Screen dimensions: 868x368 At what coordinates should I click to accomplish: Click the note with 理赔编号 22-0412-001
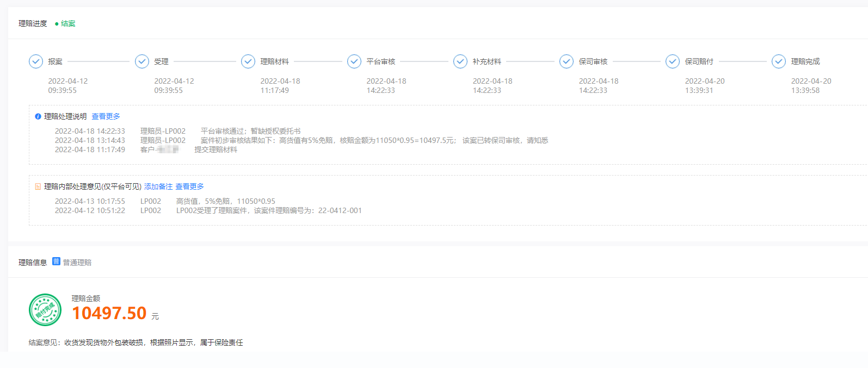(269, 210)
